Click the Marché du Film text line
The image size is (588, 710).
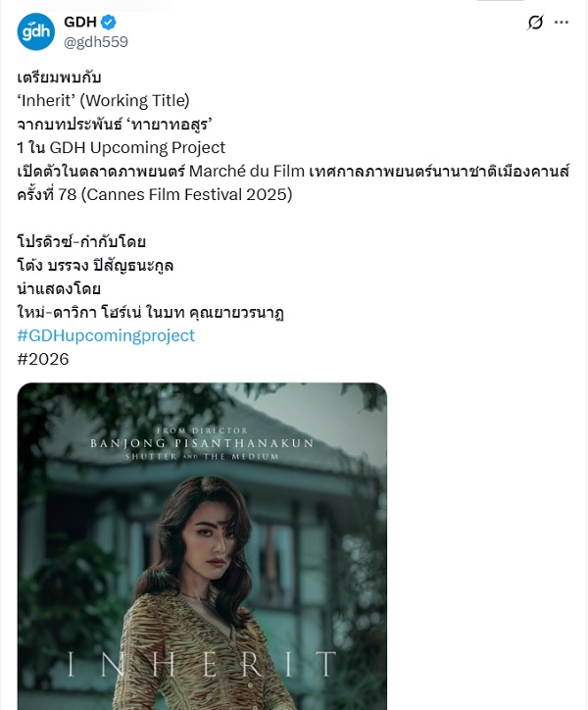(293, 172)
